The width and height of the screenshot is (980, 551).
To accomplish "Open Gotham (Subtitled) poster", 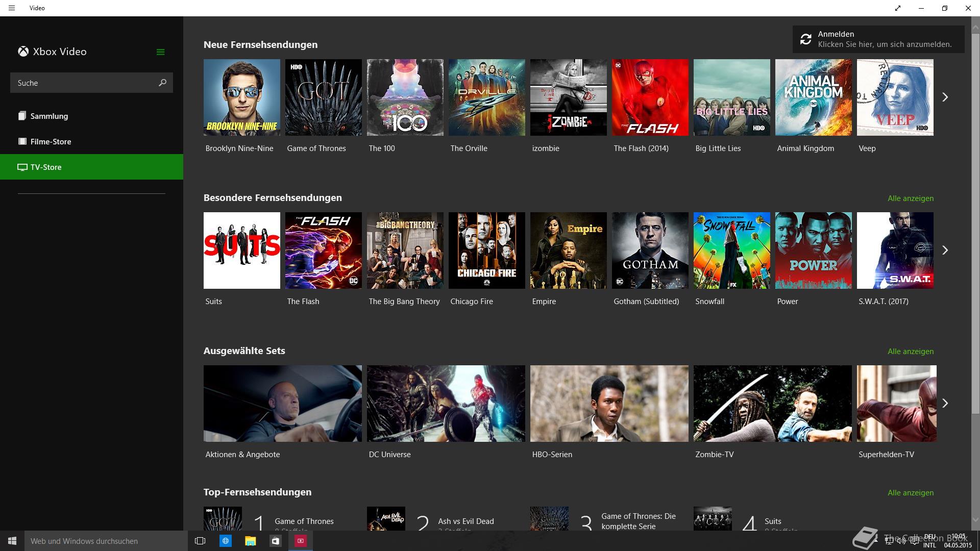I will point(650,251).
